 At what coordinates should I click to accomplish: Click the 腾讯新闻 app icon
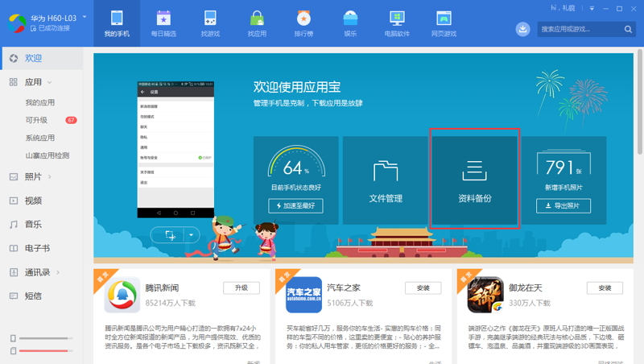pos(122,295)
